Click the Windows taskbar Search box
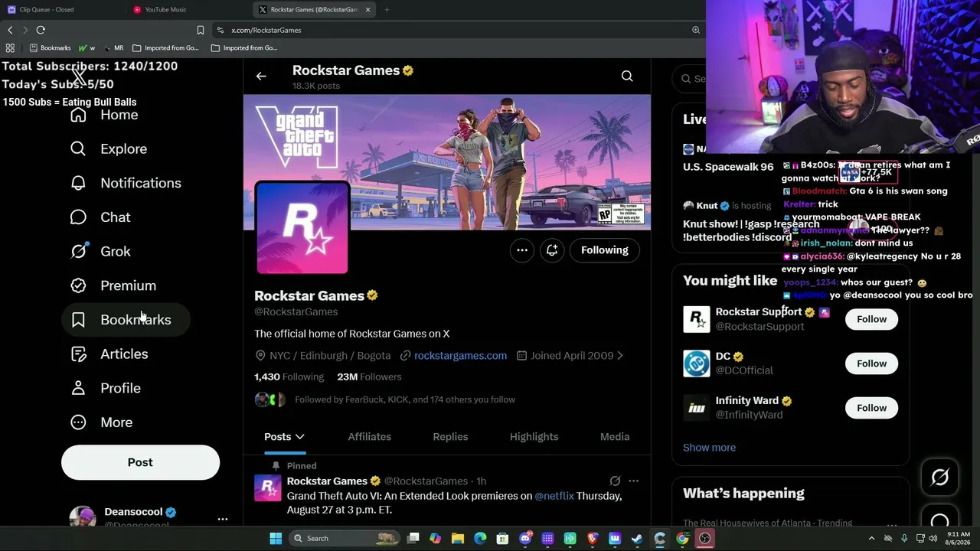 [x=345, y=538]
